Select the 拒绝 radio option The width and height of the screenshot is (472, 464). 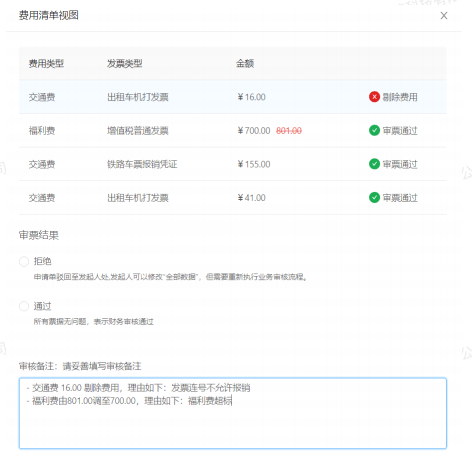24,261
